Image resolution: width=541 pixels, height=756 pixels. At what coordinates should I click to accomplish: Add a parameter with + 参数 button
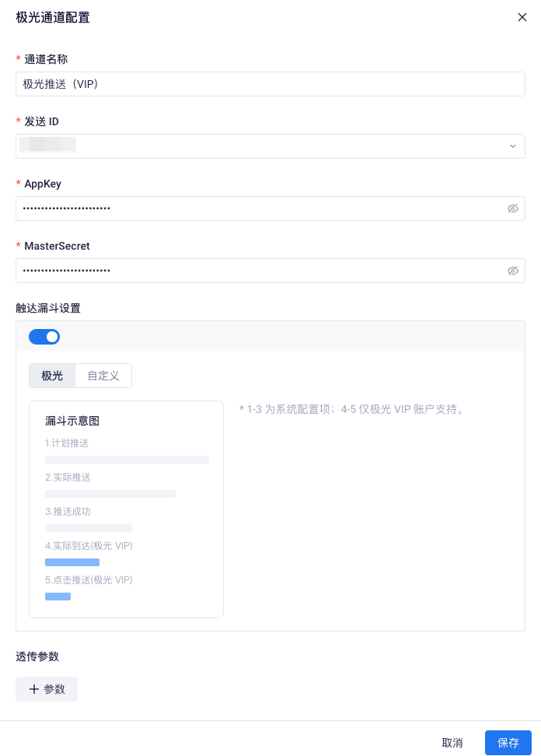pyautogui.click(x=47, y=689)
